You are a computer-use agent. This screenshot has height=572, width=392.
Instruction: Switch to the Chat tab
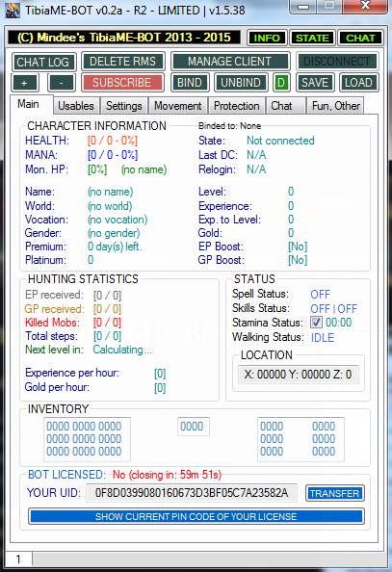click(285, 106)
